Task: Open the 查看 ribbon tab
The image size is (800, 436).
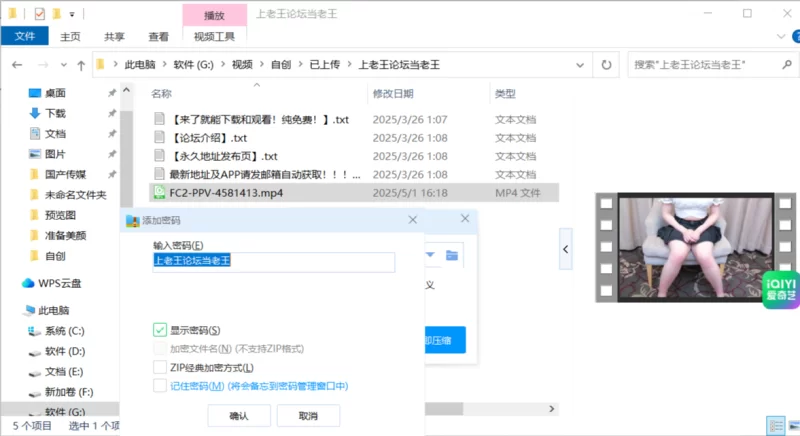Action: click(x=159, y=36)
